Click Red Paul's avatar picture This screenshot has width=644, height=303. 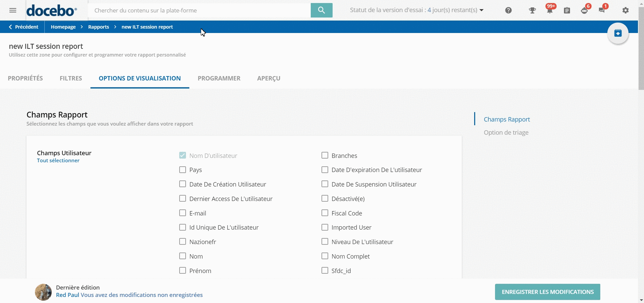click(43, 292)
